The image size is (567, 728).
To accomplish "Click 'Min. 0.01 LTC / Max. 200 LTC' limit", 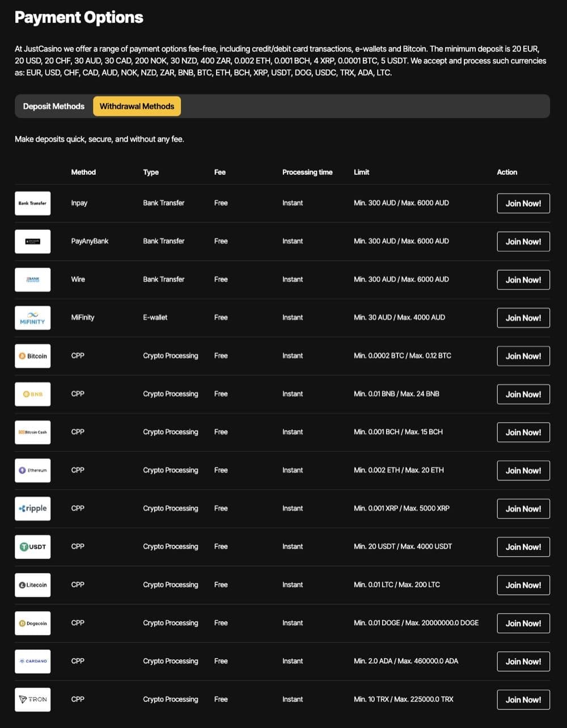I will click(397, 584).
